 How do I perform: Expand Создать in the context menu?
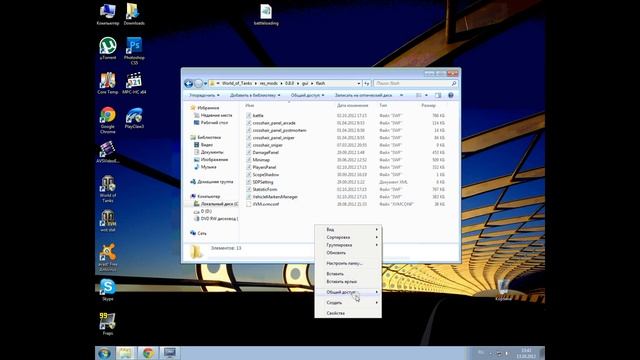348,302
